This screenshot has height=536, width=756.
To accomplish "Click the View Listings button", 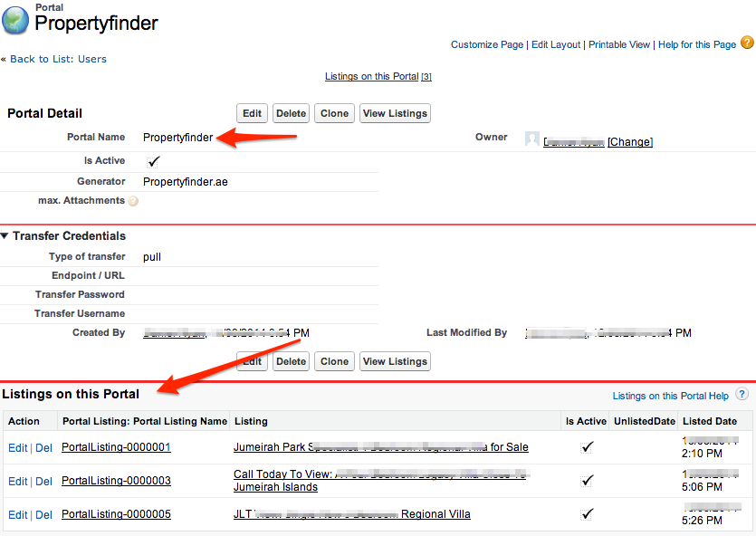I will pos(395,112).
